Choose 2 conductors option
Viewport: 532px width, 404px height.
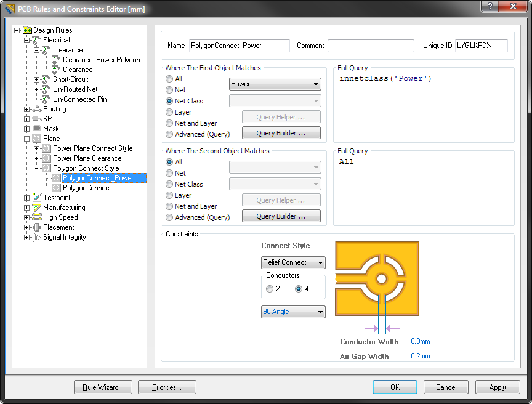pyautogui.click(x=270, y=289)
